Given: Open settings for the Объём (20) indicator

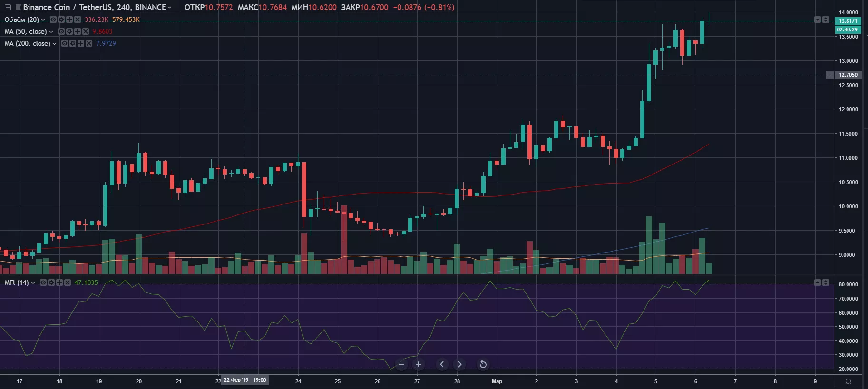Looking at the screenshot, I should coord(61,19).
